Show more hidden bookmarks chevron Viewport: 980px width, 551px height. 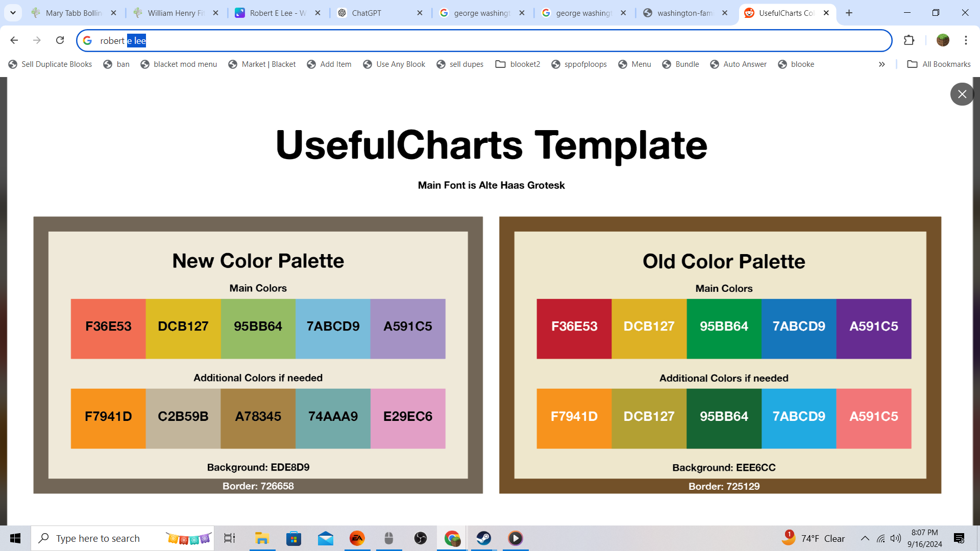click(881, 64)
